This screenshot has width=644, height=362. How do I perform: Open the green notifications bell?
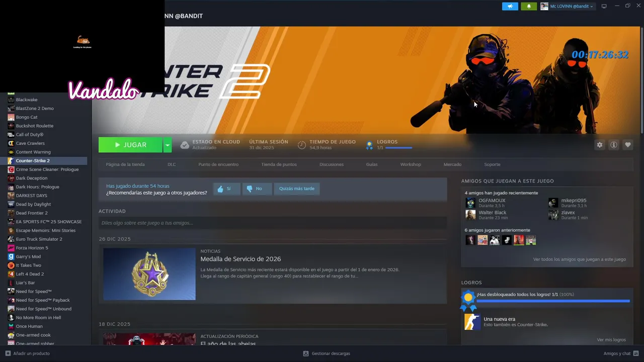(x=529, y=7)
